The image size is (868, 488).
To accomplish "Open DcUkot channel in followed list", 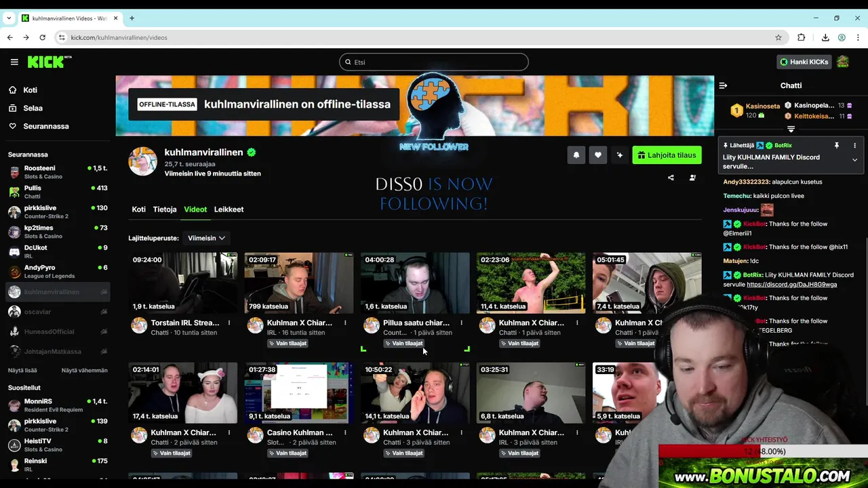I will pos(58,251).
